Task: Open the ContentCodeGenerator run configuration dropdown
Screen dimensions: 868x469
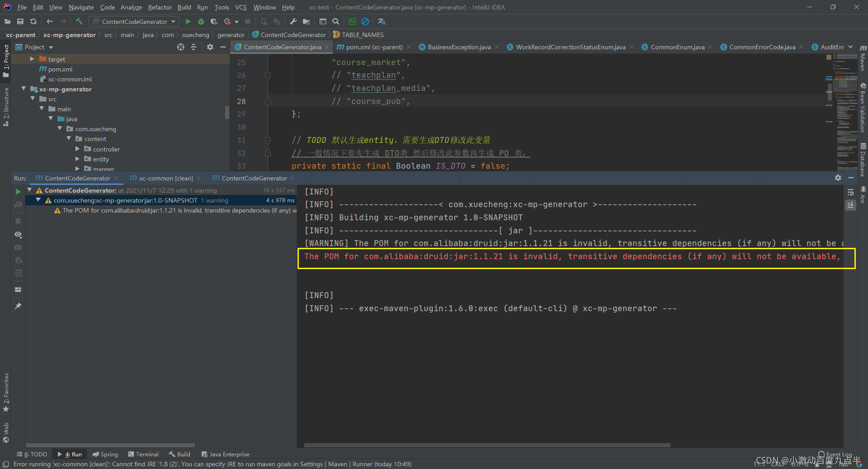Action: [x=134, y=21]
